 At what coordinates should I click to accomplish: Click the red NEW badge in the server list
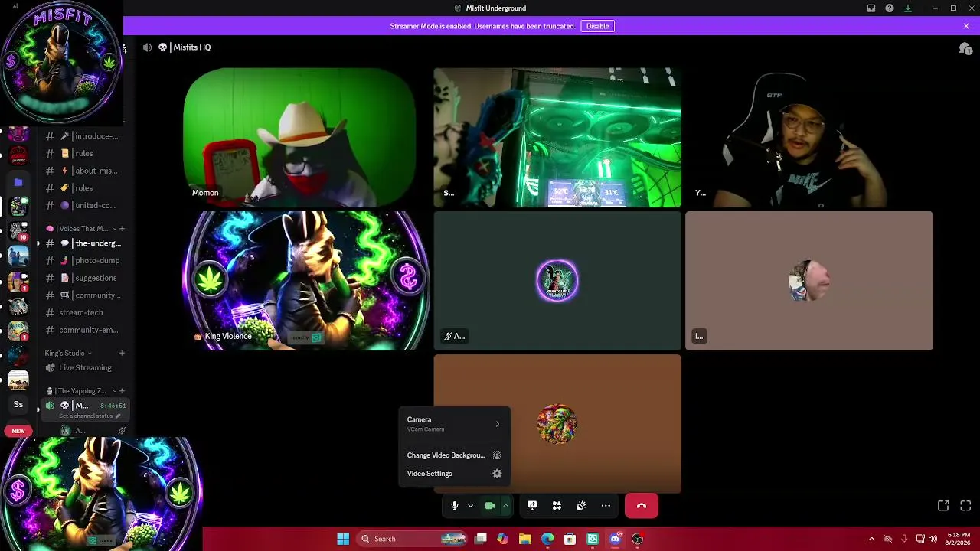(18, 431)
